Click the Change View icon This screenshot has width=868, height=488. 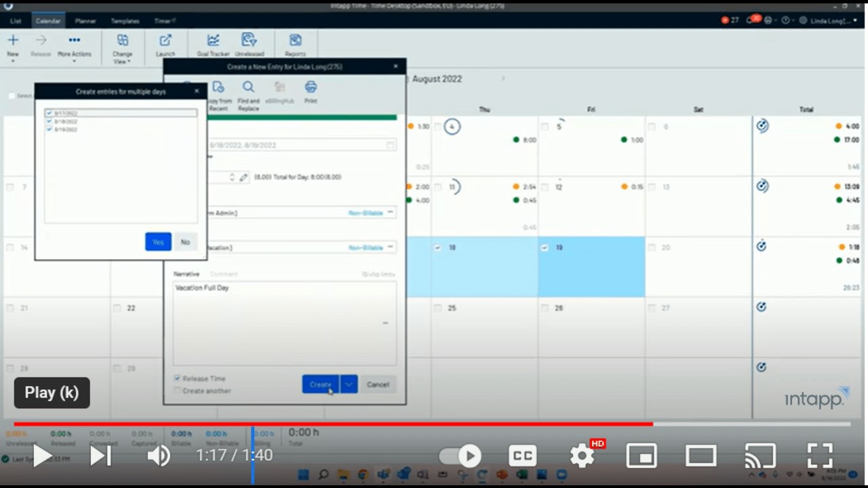click(x=123, y=41)
